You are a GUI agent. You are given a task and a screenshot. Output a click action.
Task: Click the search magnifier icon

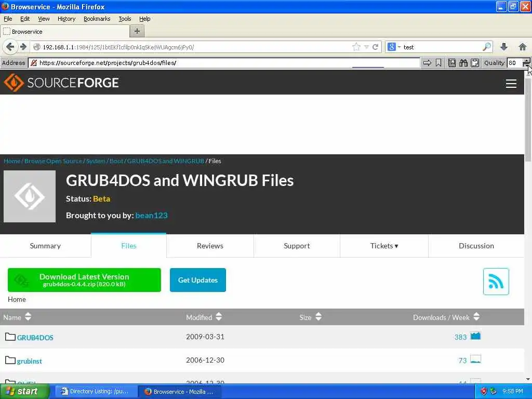click(x=487, y=47)
